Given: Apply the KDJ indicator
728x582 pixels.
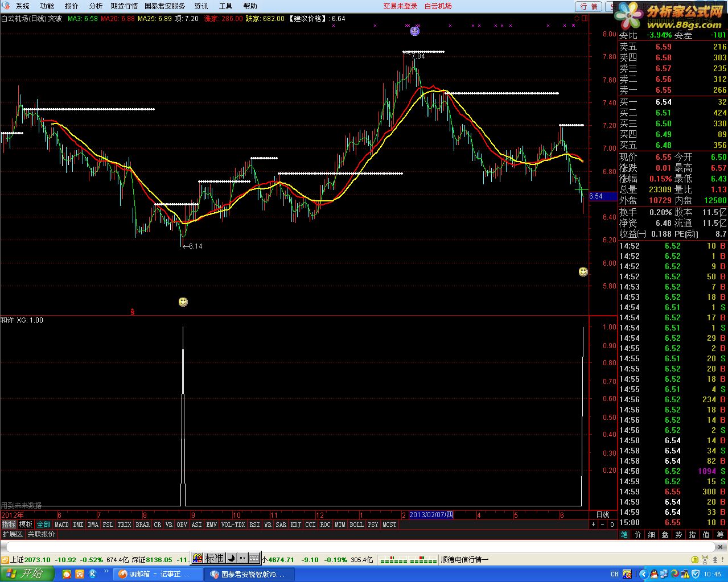Looking at the screenshot, I should point(296,525).
